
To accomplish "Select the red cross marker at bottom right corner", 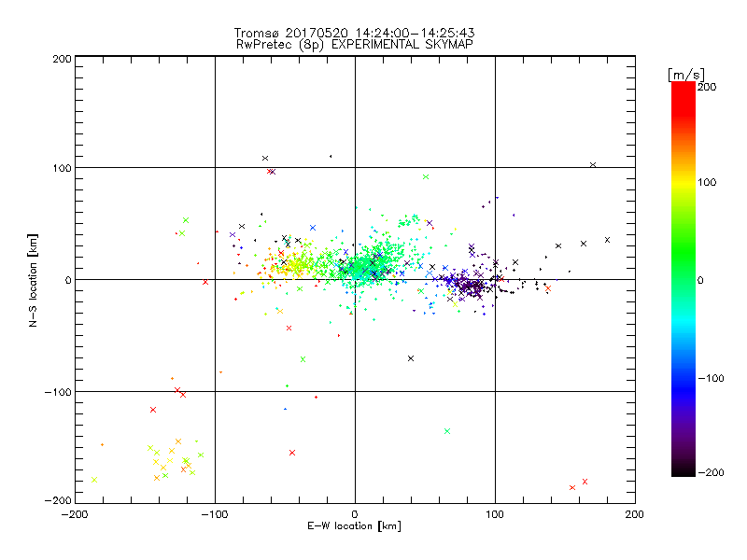I will [x=572, y=487].
